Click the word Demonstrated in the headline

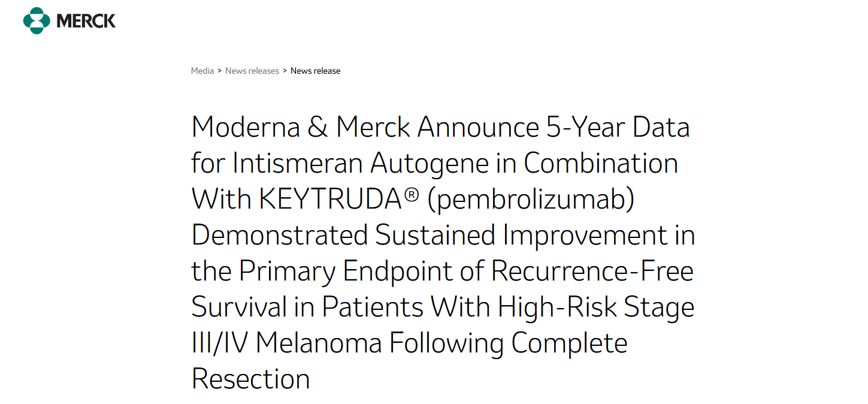click(x=279, y=236)
